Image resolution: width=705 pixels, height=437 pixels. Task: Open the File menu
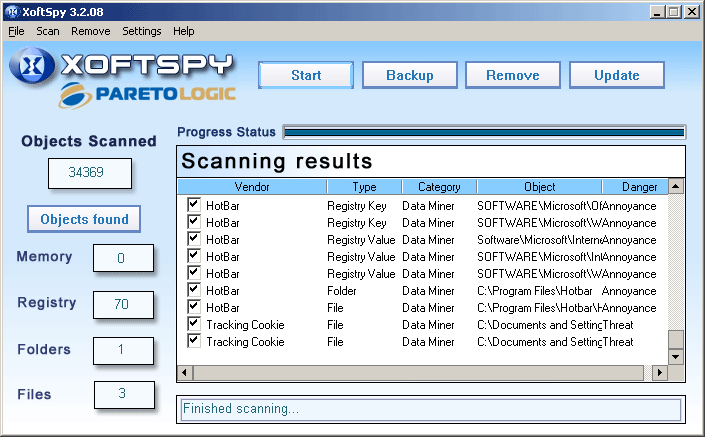click(x=16, y=31)
